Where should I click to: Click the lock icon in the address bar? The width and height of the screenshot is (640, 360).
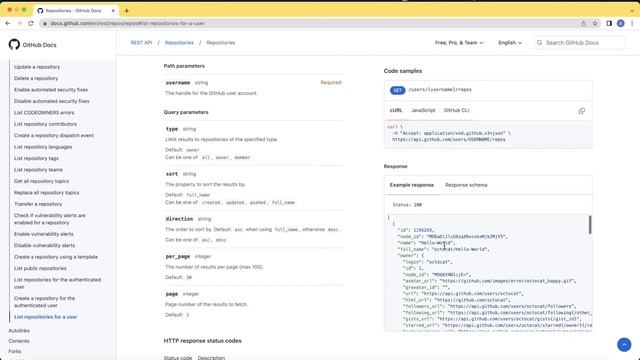click(45, 24)
